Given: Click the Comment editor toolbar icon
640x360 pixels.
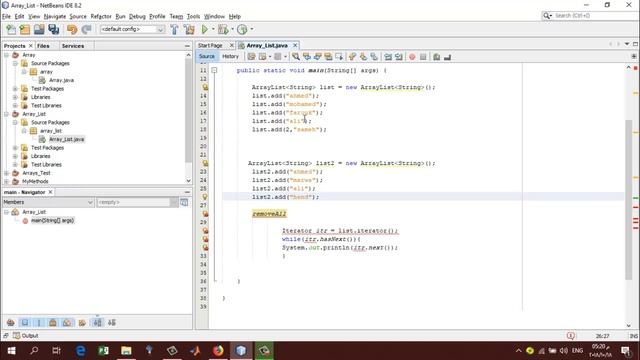Looking at the screenshot, I should (x=436, y=57).
